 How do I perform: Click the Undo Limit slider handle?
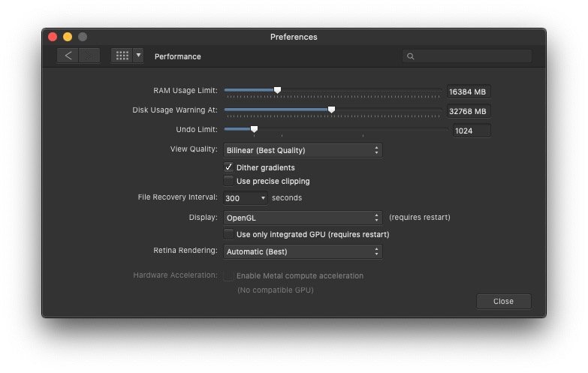tap(254, 129)
